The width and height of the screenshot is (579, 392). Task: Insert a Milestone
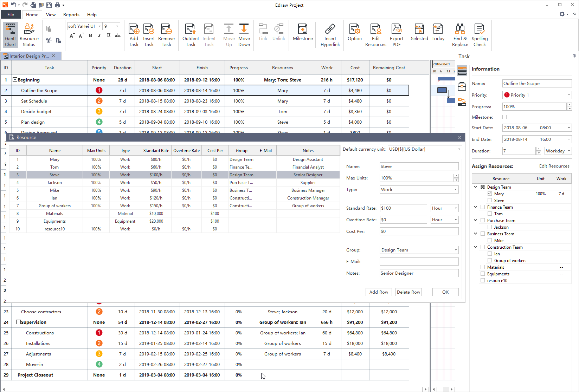[303, 32]
